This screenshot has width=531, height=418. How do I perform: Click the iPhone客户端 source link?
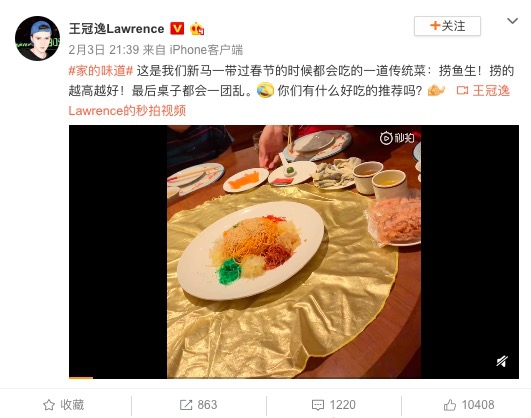coord(206,50)
